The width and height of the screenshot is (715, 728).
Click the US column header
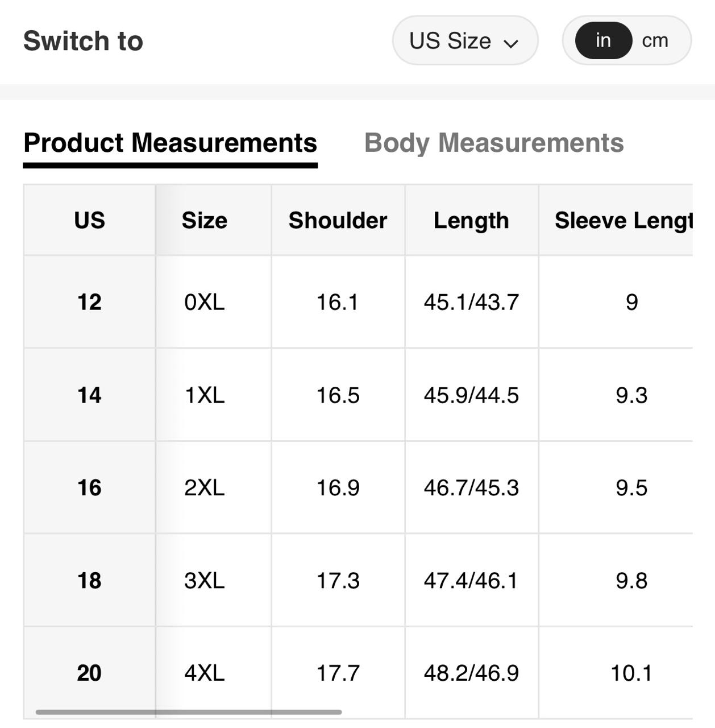89,220
